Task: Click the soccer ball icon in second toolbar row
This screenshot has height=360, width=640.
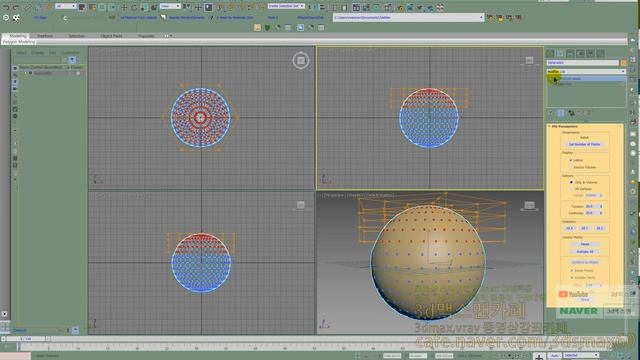Action: click(16, 18)
